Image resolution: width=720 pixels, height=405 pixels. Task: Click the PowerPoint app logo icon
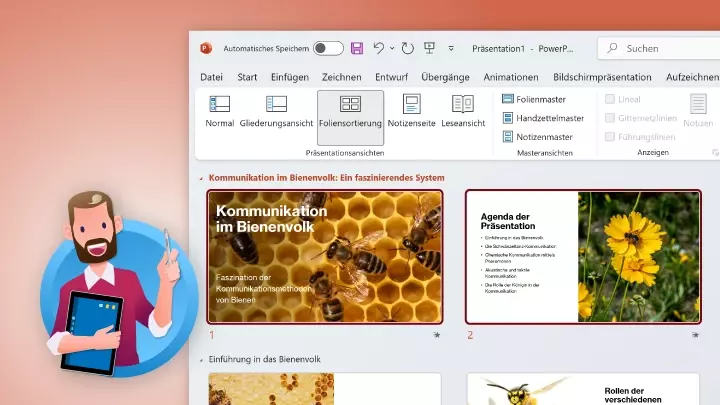click(206, 48)
